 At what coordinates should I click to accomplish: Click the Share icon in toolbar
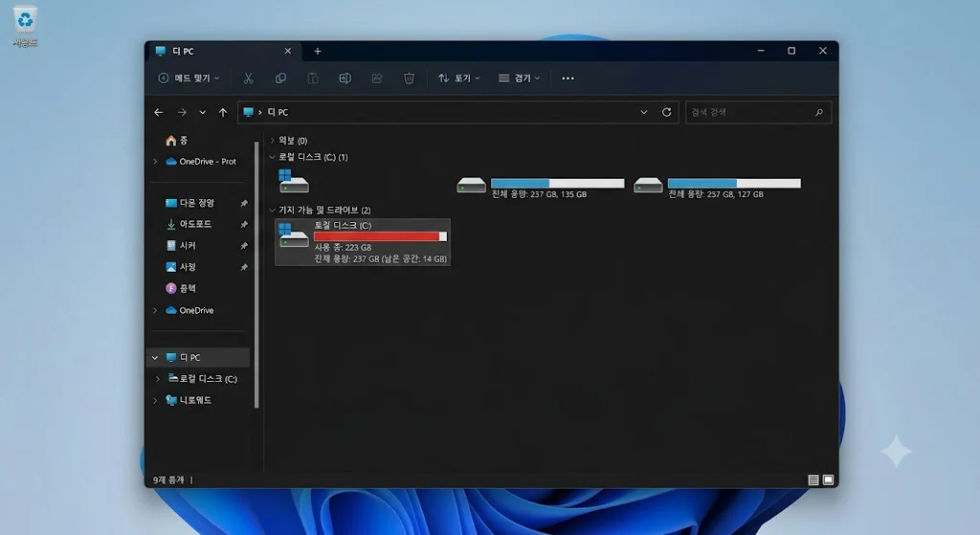[x=377, y=78]
